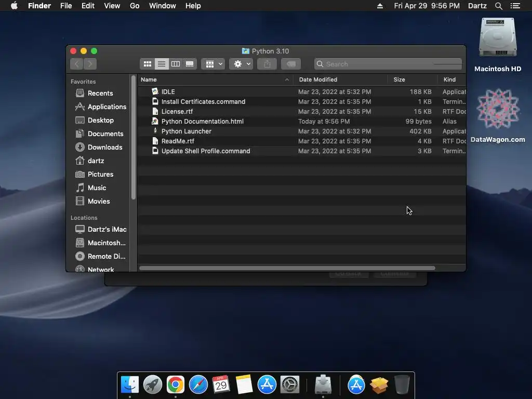The image size is (532, 399).
Task: Select Remote Disc under Locations
Action: pos(100,257)
